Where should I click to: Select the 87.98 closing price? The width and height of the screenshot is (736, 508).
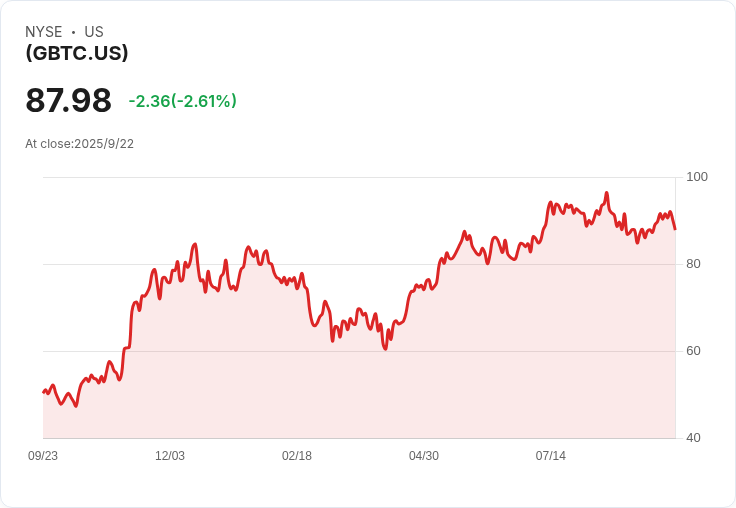pyautogui.click(x=68, y=100)
